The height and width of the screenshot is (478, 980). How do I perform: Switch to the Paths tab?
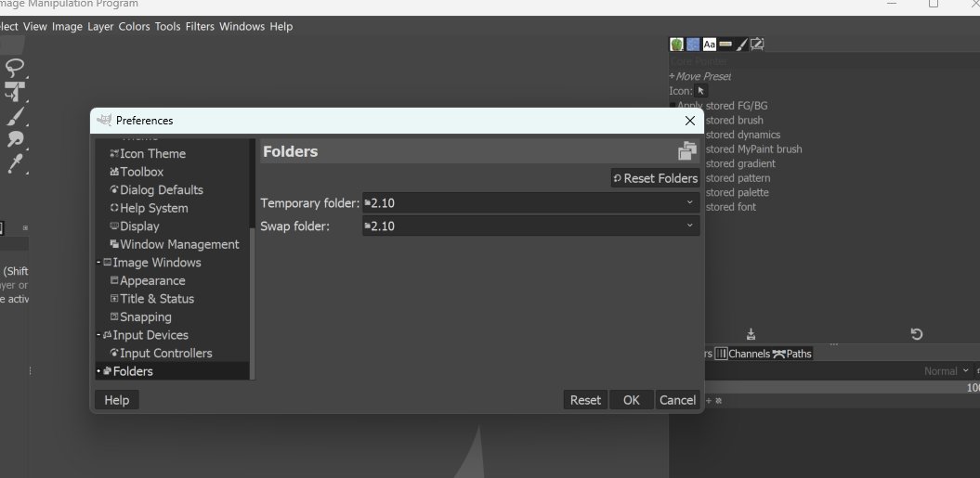point(791,354)
